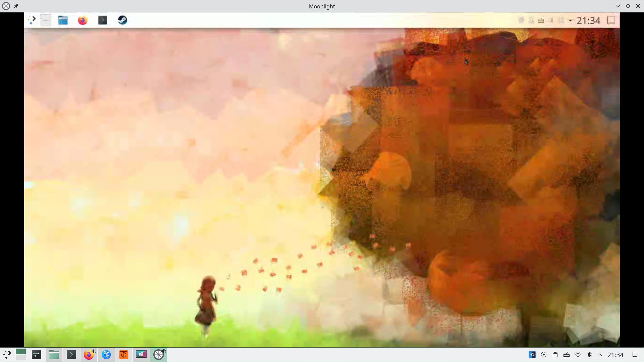Open Steam in the streamed desktop panel
The image size is (644, 362).
122,20
